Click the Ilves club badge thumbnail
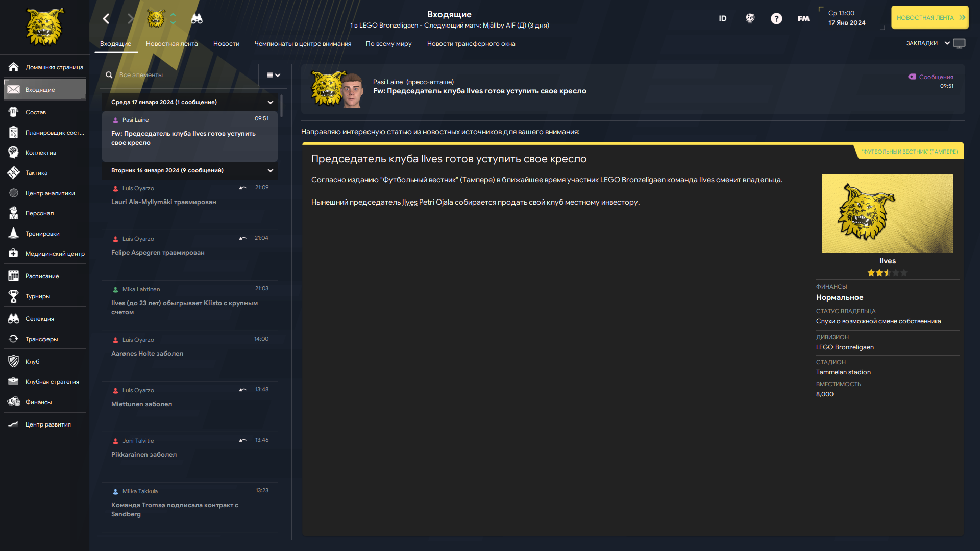 (887, 214)
